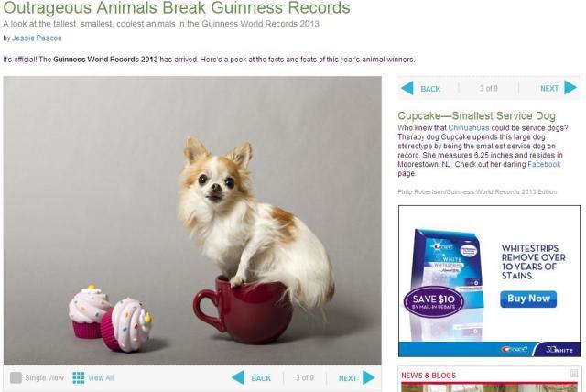Select the Single View square icon
Image resolution: width=586 pixels, height=392 pixels.
click(x=16, y=377)
